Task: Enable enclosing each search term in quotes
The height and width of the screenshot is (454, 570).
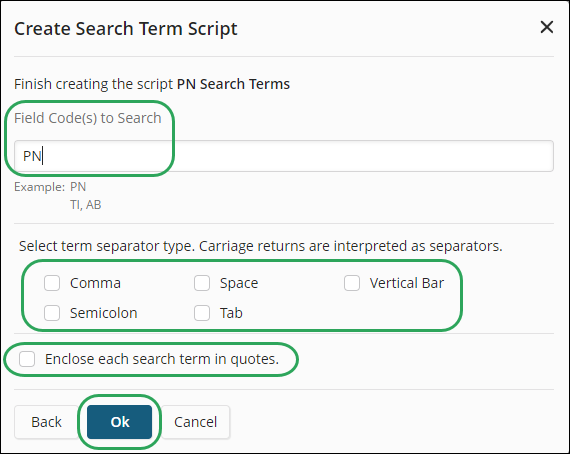Action: 27,359
